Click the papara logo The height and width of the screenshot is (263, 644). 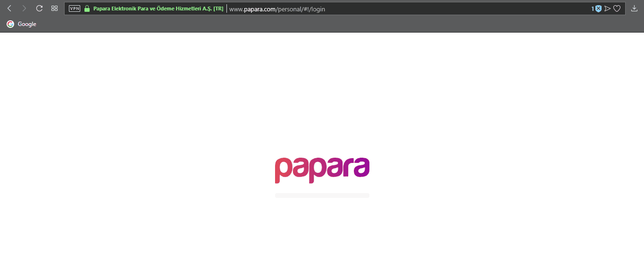pos(322,170)
